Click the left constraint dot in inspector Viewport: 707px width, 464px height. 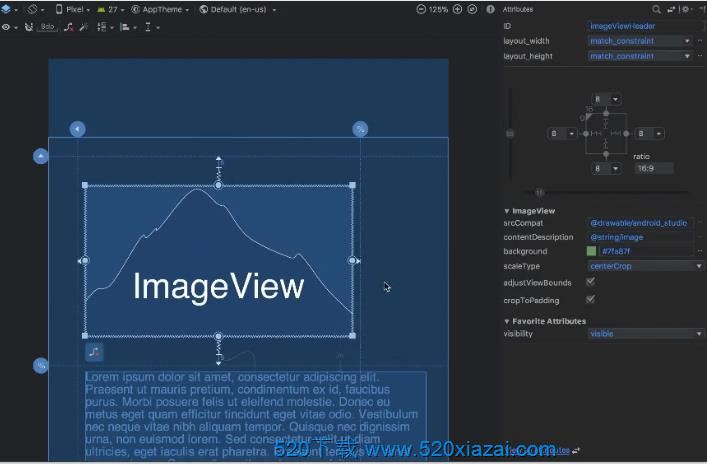click(586, 133)
